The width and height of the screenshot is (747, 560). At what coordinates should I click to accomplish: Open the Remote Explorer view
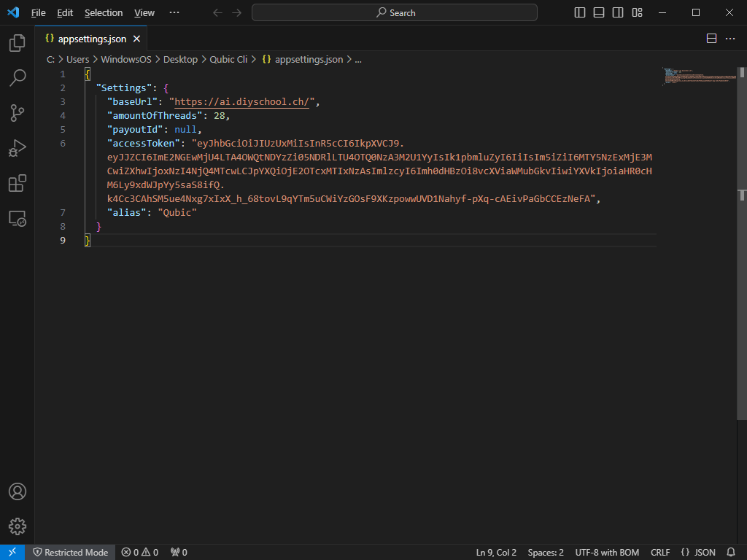18,218
